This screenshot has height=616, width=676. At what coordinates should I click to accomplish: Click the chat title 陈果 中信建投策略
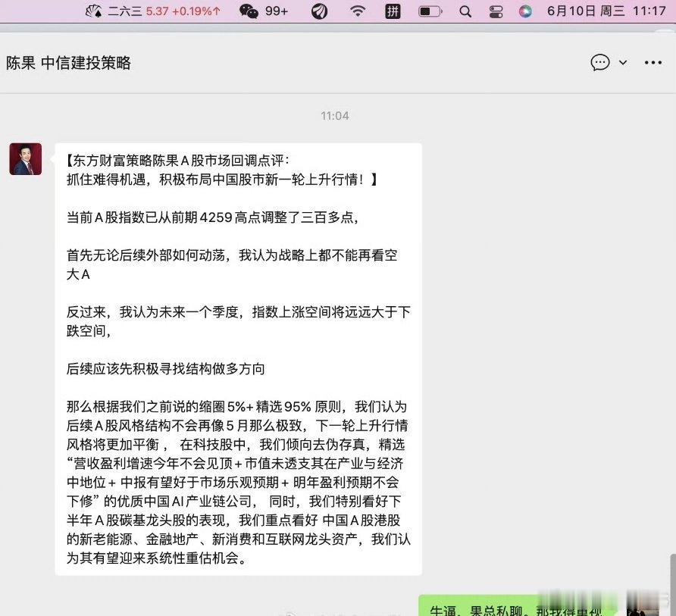(68, 63)
